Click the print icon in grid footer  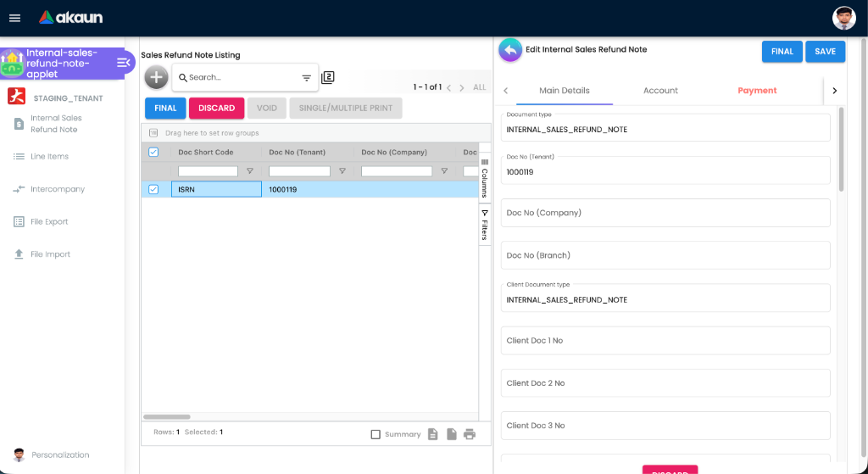(470, 434)
